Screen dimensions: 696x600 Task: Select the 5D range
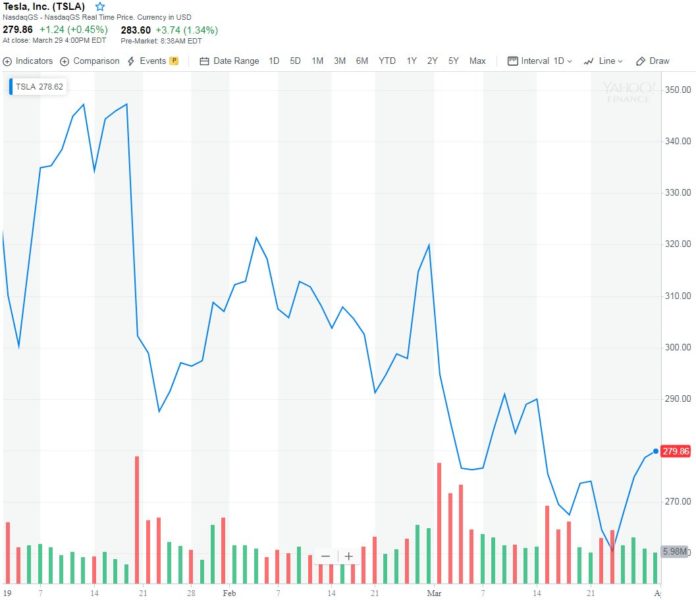click(295, 61)
